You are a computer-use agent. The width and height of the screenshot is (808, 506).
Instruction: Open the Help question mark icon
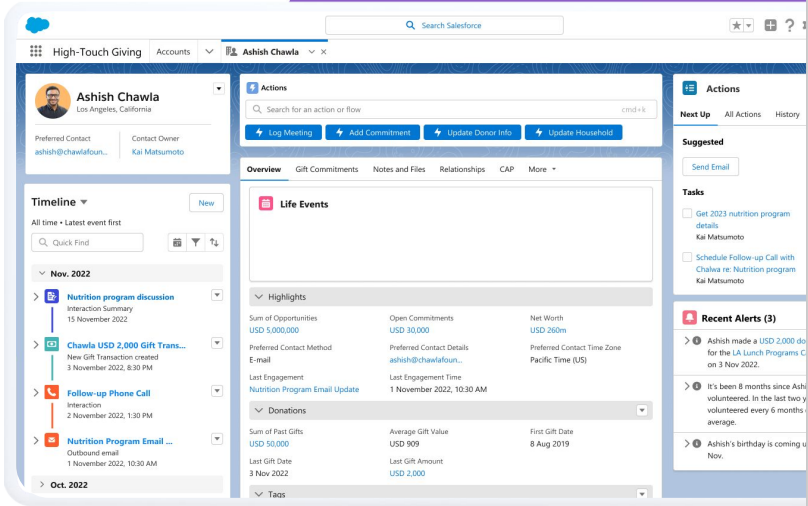(x=789, y=25)
